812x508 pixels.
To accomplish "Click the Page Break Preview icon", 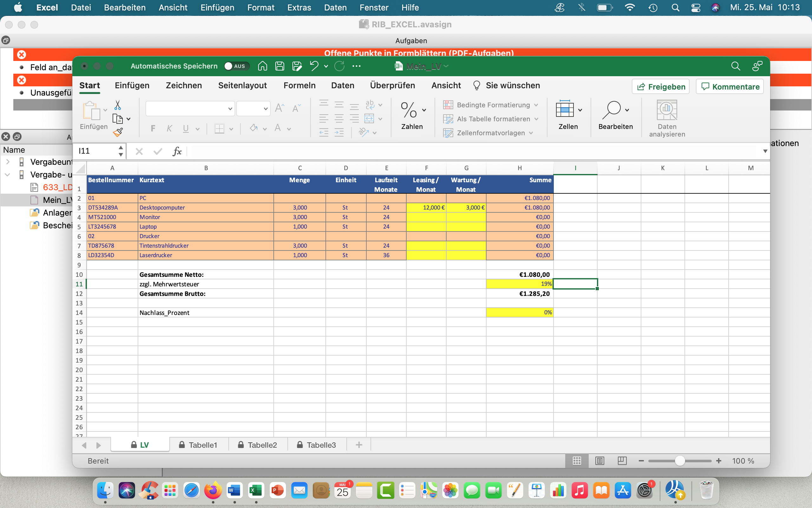I will (x=622, y=461).
